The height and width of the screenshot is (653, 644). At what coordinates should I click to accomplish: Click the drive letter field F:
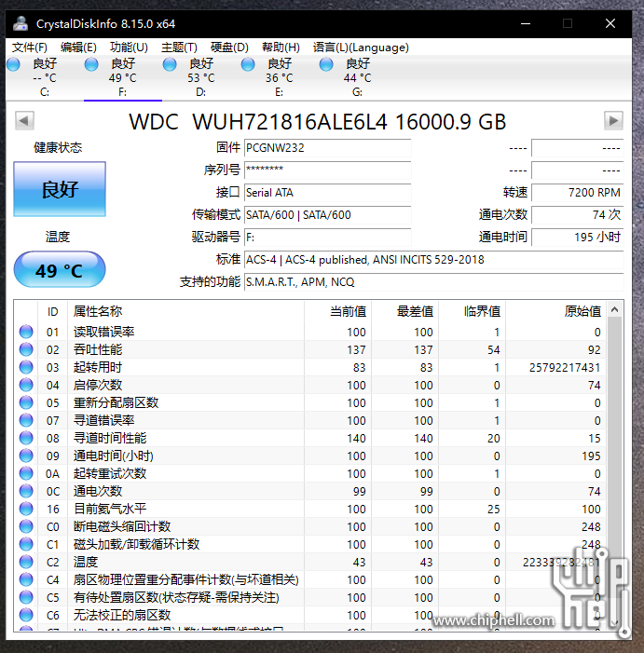point(327,238)
